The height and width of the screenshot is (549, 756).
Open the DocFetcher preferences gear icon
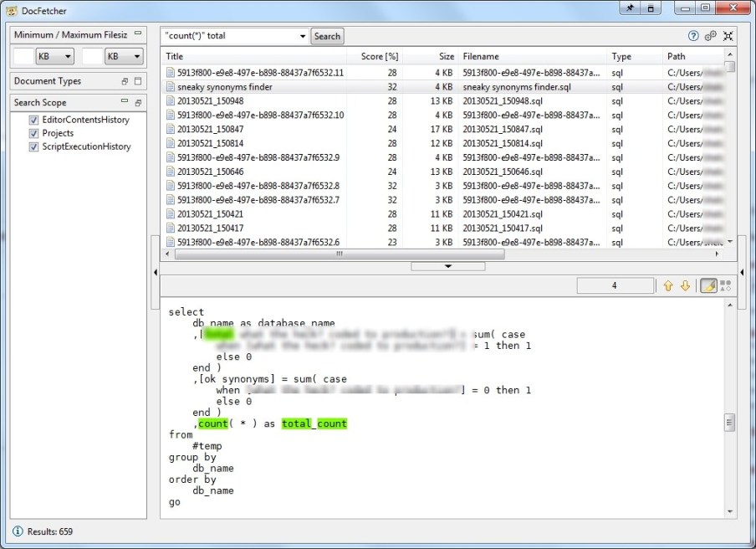(x=711, y=36)
